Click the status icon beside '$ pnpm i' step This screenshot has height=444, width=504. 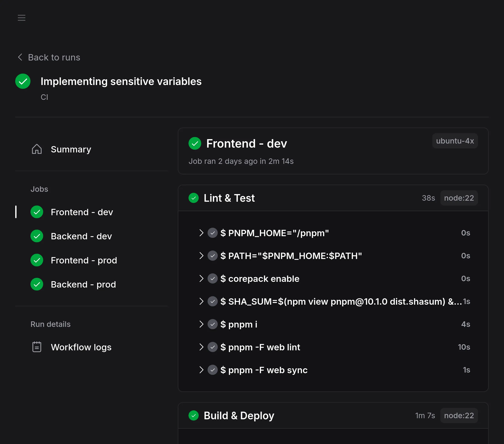[212, 324]
